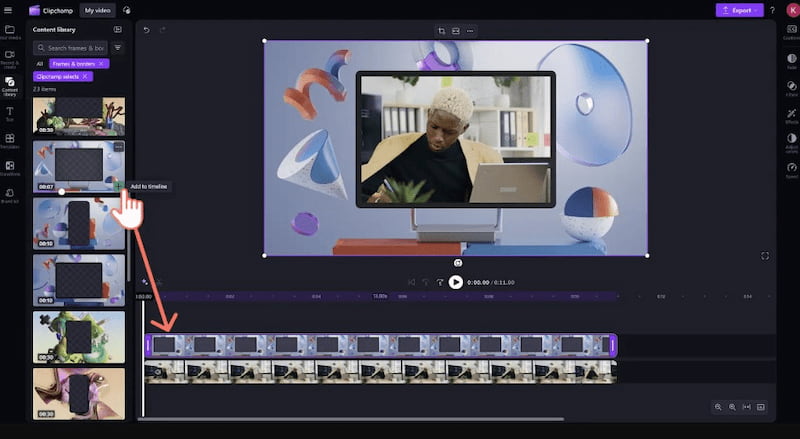Remove the Frames & borders filter chip

(101, 63)
